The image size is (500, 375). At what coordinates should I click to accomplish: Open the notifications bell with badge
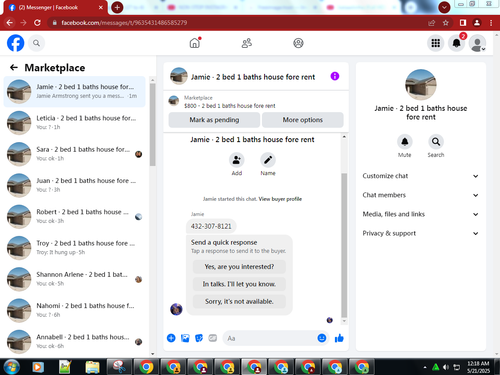point(456,43)
